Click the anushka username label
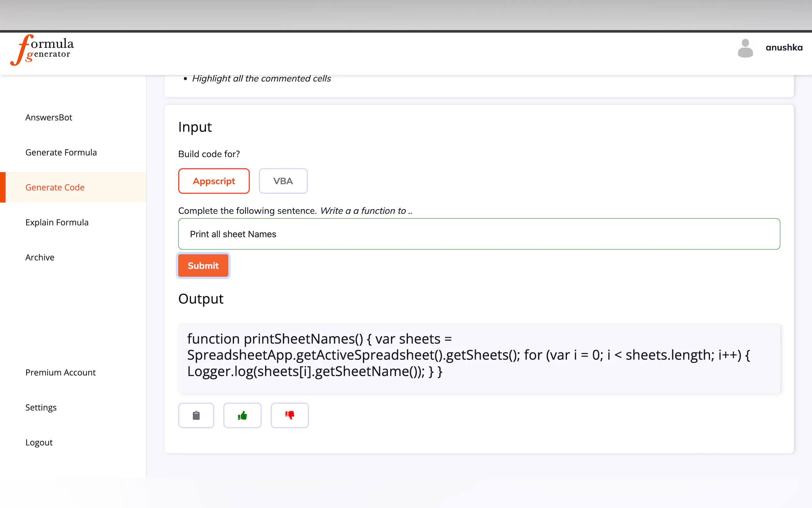 click(784, 48)
